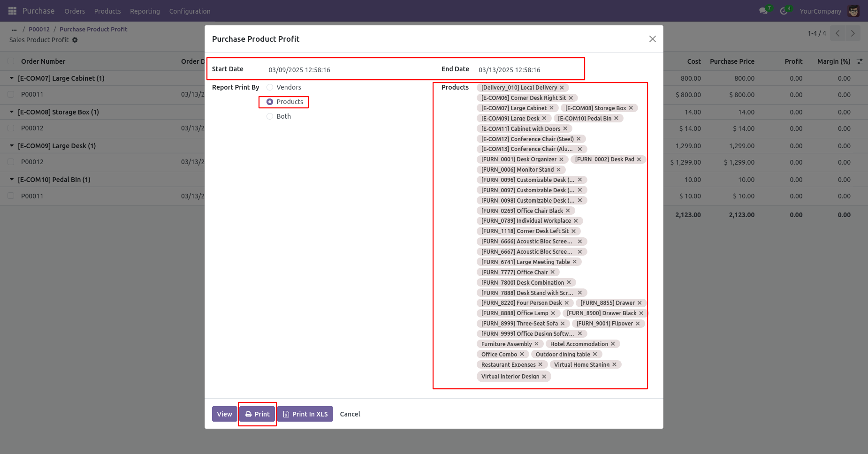Remove the Corner Desk Right Sit tag
The height and width of the screenshot is (454, 868).
tap(571, 98)
